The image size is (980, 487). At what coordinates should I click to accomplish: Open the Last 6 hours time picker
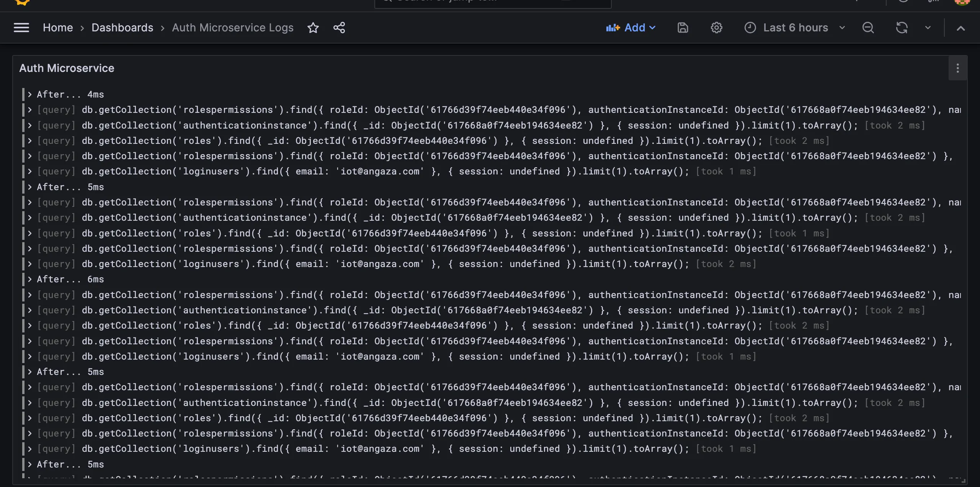pos(795,28)
